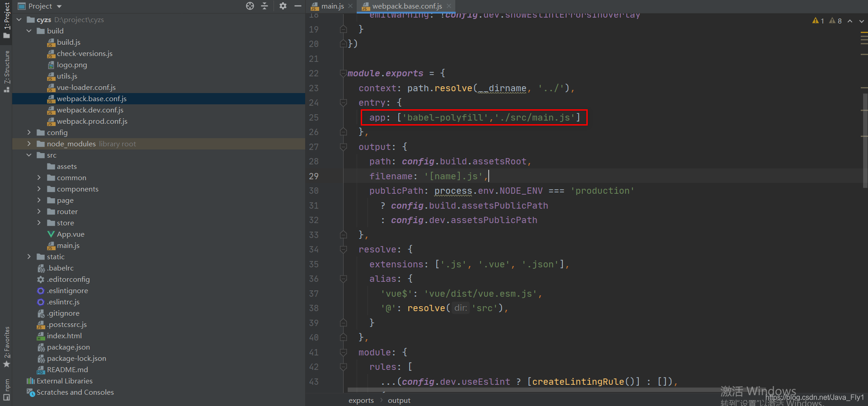Click the package.json file icon
The height and width of the screenshot is (406, 868).
(41, 347)
